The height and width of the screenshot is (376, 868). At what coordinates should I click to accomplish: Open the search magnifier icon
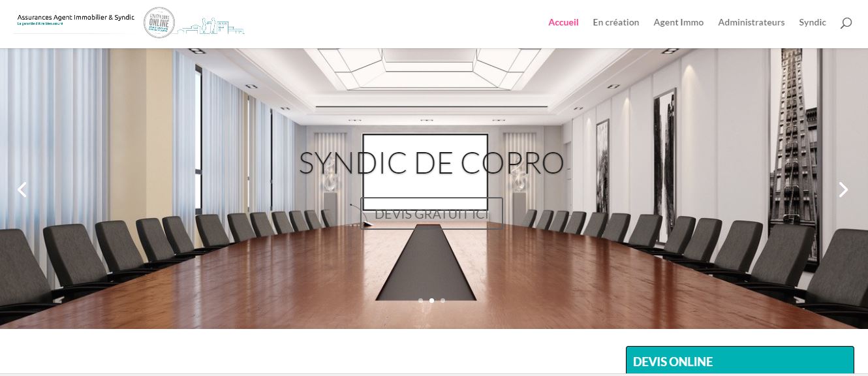846,23
